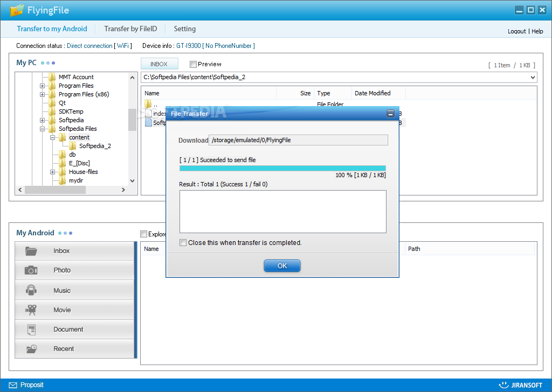Viewport: 552px width, 392px height.
Task: Expand the Program Files (x86) node
Action: (42, 94)
